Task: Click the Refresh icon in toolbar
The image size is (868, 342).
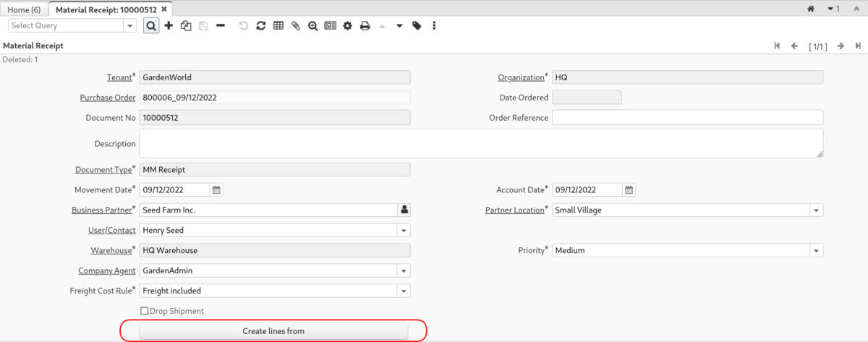Action: pos(260,25)
